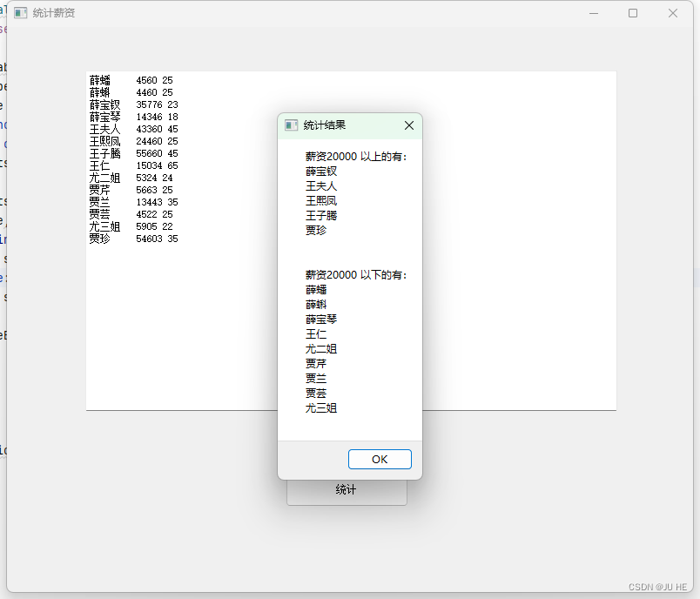Select the line 薛宝琴 14346 18
Viewport: 700px width, 599px height.
tap(133, 117)
